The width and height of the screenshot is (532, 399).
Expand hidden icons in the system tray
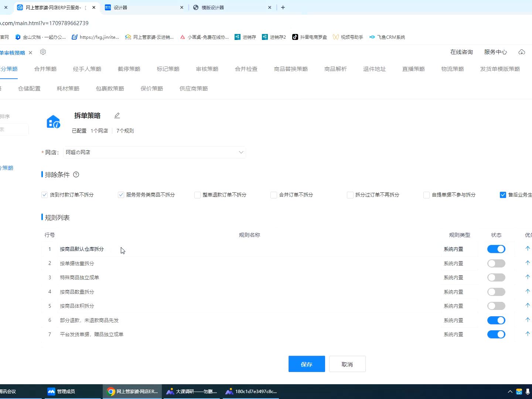pyautogui.click(x=510, y=391)
